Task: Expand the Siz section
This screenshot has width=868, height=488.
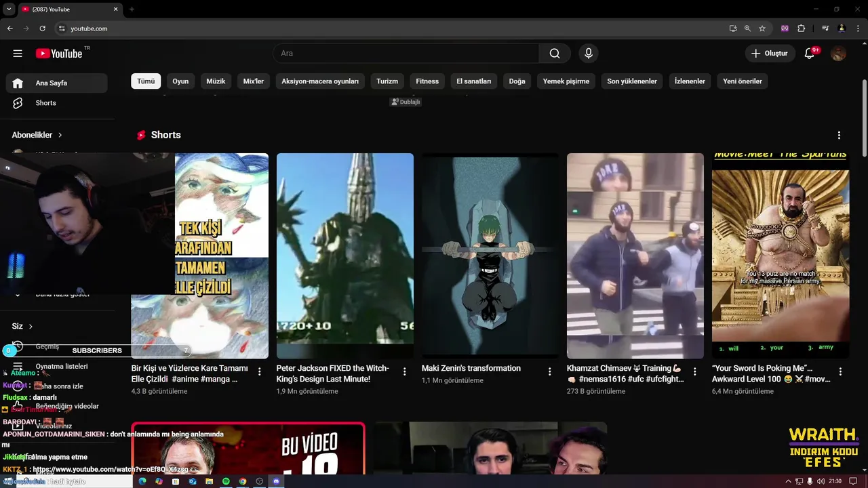Action: 22,326
